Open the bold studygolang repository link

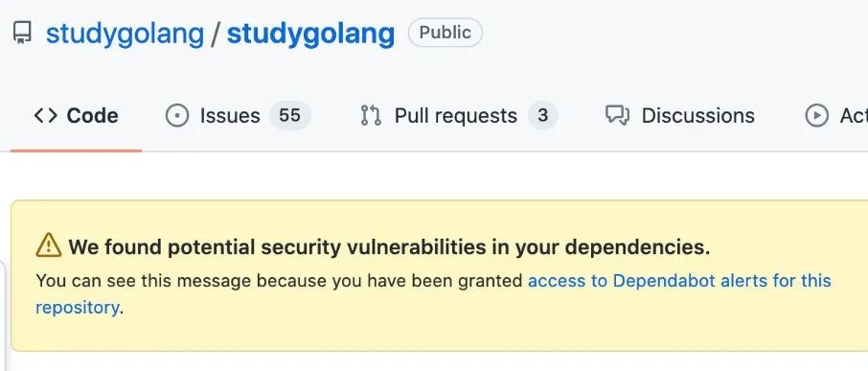tap(311, 34)
